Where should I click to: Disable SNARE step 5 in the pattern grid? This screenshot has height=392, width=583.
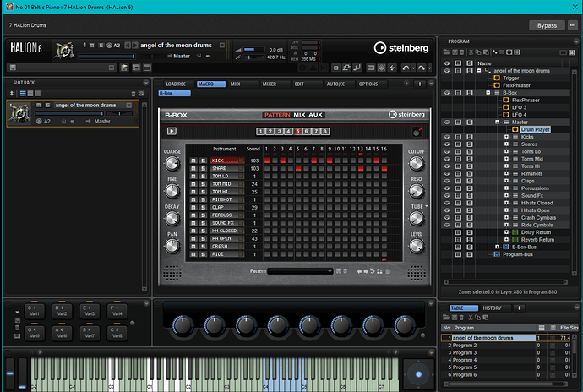[x=298, y=168]
